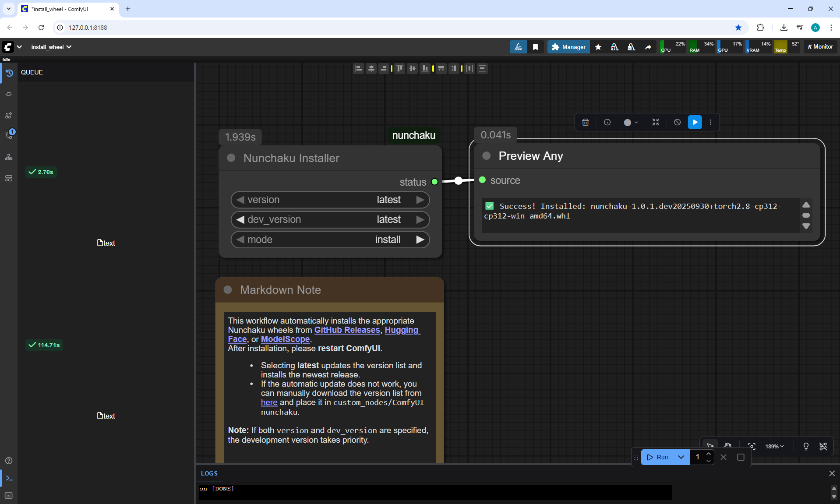Open the ComfyUI Manager
Image resolution: width=840 pixels, height=504 pixels.
568,47
